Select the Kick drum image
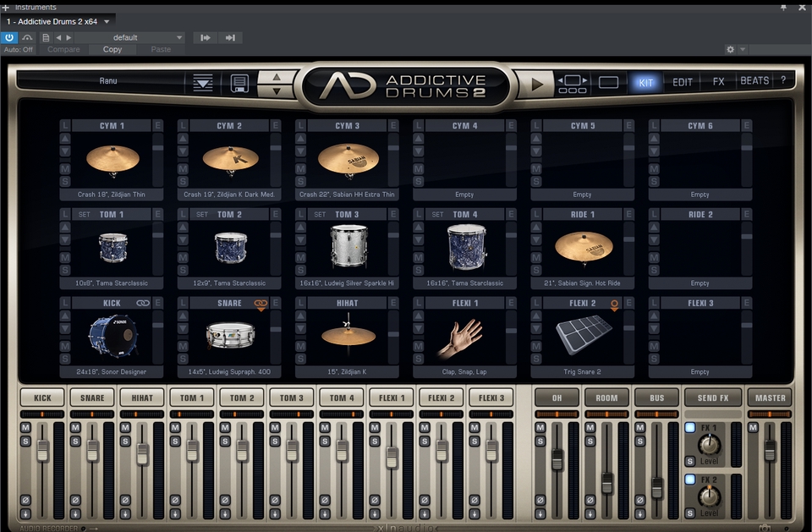The image size is (812, 532). click(112, 335)
